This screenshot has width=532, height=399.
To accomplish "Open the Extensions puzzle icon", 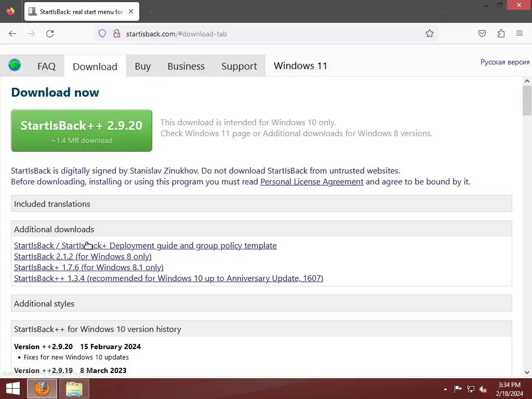I will [x=501, y=34].
